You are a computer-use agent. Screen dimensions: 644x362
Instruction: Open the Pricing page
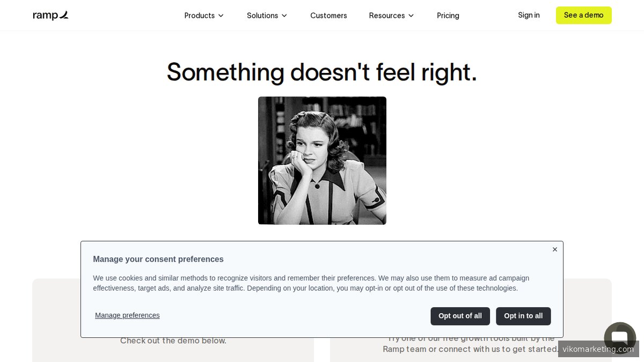(448, 16)
